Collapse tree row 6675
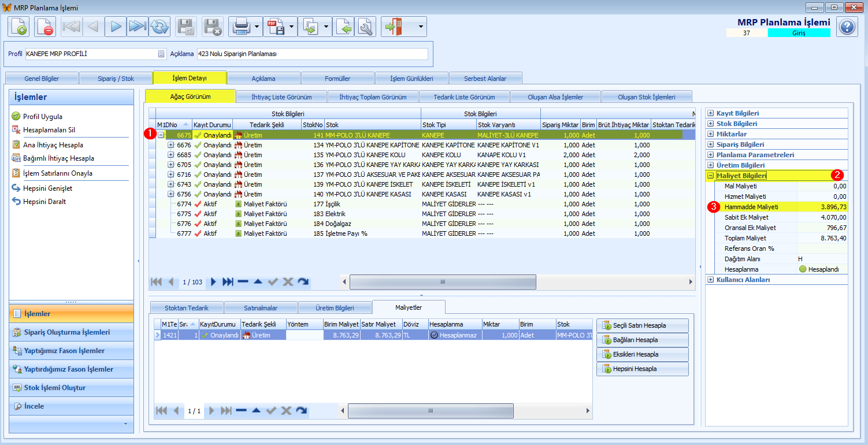The width and height of the screenshot is (868, 445). pos(161,135)
